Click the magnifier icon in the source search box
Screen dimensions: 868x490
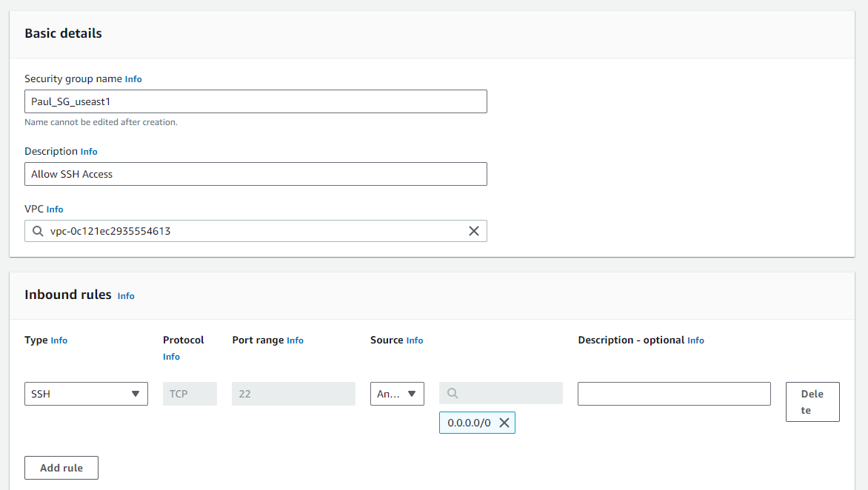pyautogui.click(x=453, y=394)
